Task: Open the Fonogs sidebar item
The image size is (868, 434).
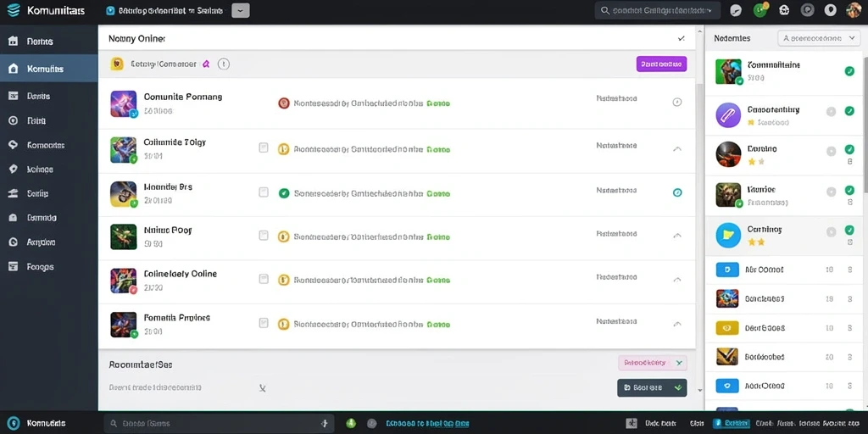Action: click(x=48, y=267)
